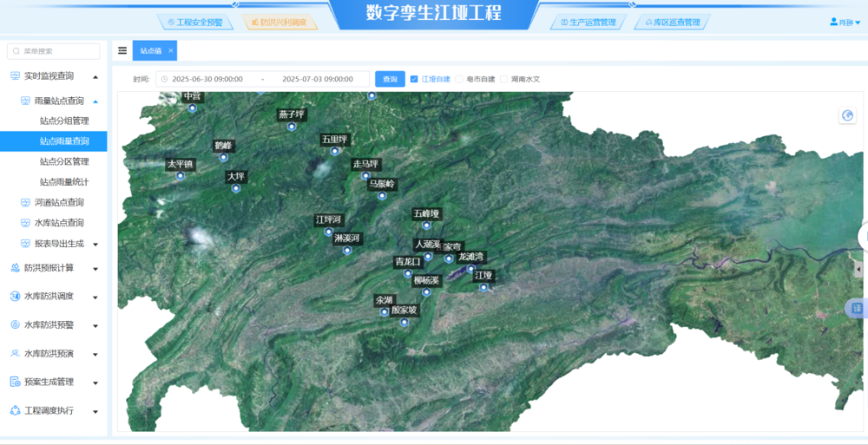868x445 pixels.
Task: Check the 湖南水文 checkbox
Action: click(503, 79)
